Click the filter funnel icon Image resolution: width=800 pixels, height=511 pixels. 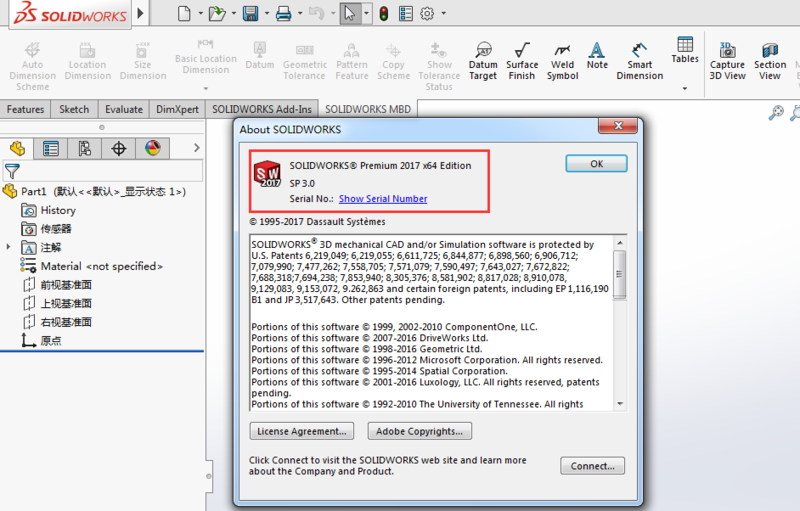(12, 171)
